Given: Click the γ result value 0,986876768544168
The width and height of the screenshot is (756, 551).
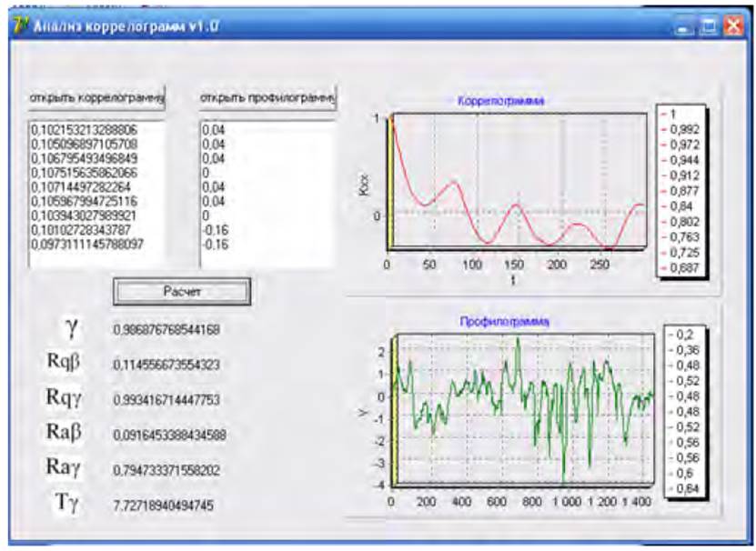Looking at the screenshot, I should click(x=166, y=329).
